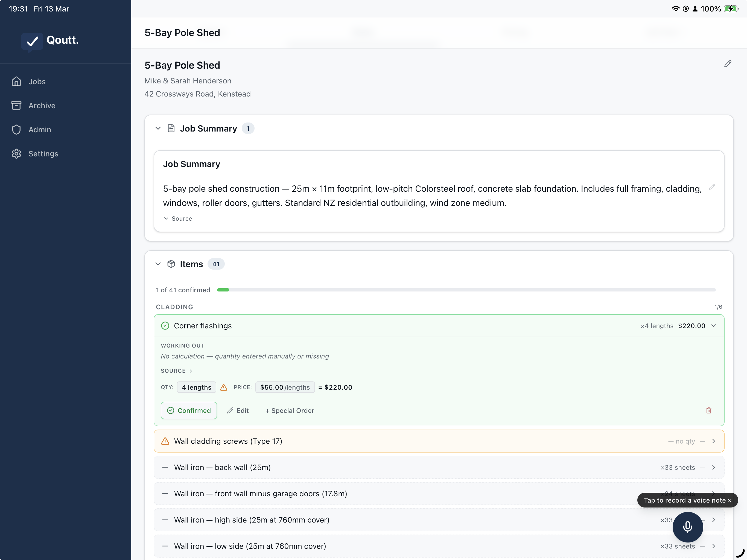Image resolution: width=747 pixels, height=560 pixels.
Task: Expand Wall cladding screws (Type 17) row
Action: 713,441
